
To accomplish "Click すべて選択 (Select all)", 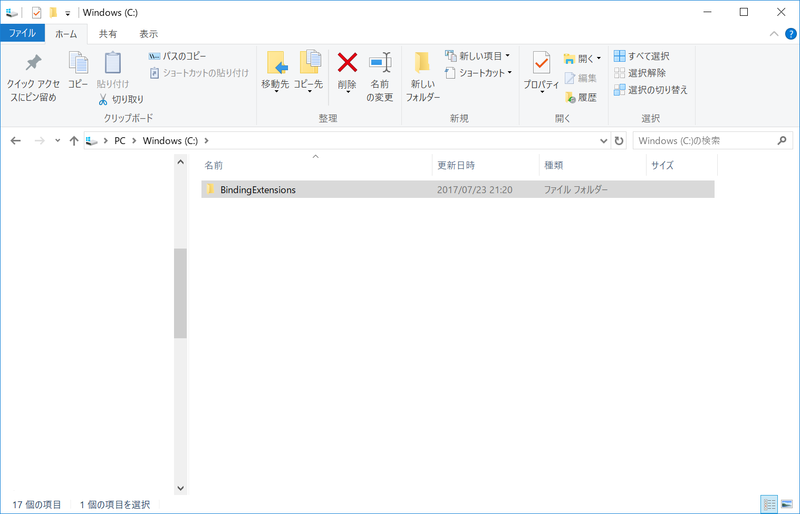I will pos(642,56).
